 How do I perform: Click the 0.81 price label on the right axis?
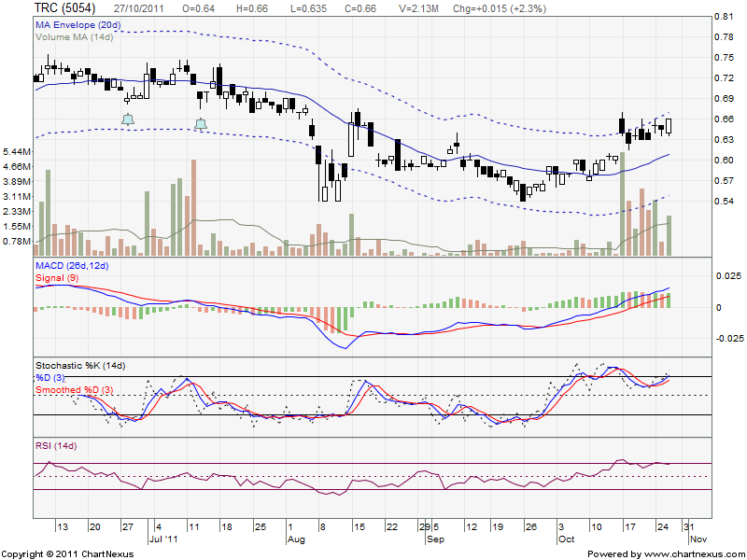(724, 18)
